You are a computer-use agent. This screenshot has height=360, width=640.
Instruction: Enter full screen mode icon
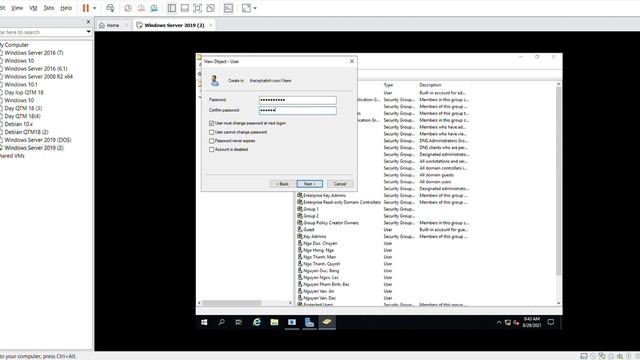198,8
